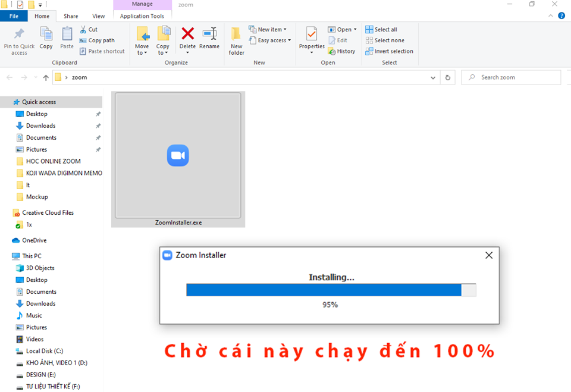This screenshot has height=392, width=571.
Task: Create a New folder
Action: click(236, 41)
